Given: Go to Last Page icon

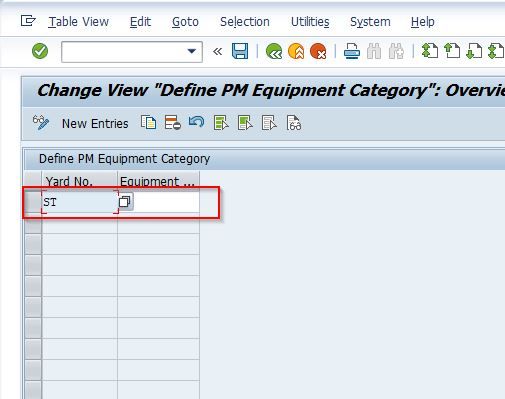Looking at the screenshot, I should click(x=496, y=51).
